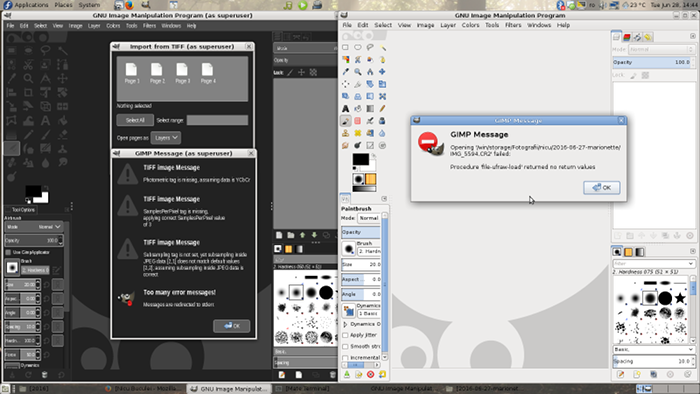
Task: Open layer Mode dropdown in right Layers panel
Action: (x=662, y=50)
